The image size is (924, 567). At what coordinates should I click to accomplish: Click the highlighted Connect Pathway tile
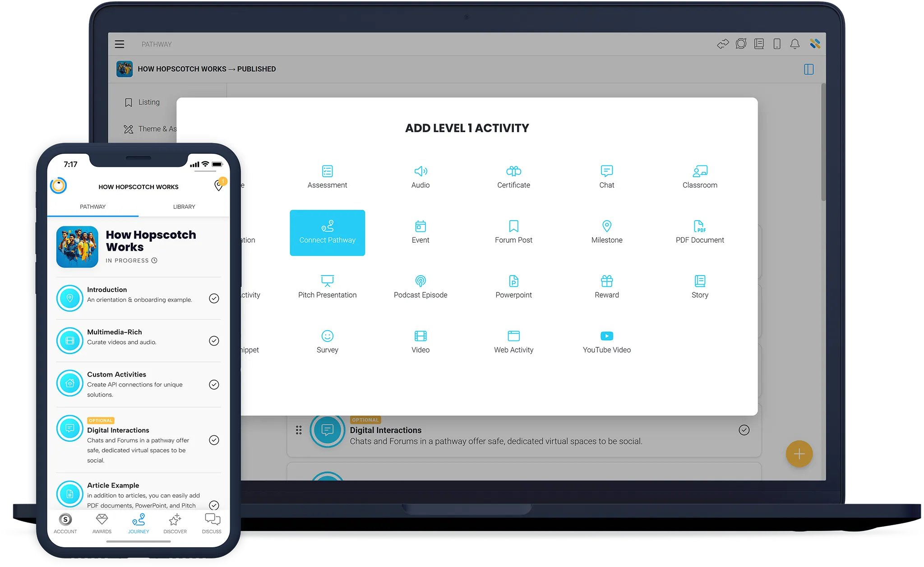click(x=327, y=233)
